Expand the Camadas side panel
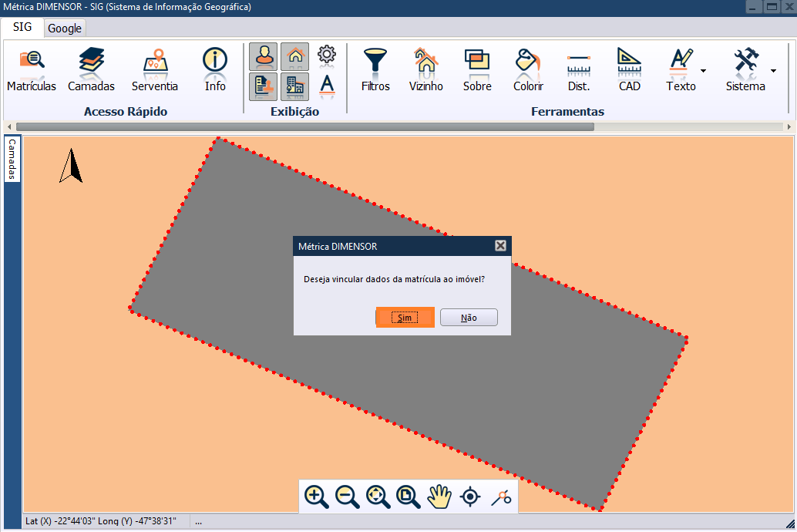 pyautogui.click(x=12, y=160)
